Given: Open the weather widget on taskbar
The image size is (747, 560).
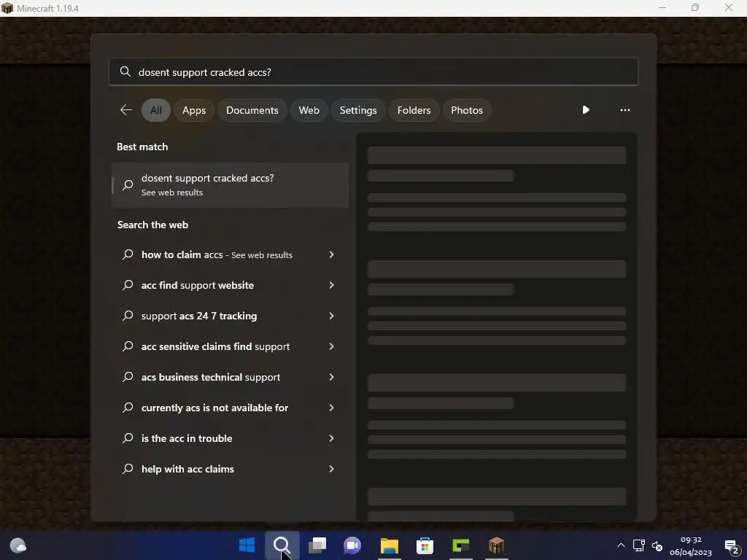Looking at the screenshot, I should point(18,545).
